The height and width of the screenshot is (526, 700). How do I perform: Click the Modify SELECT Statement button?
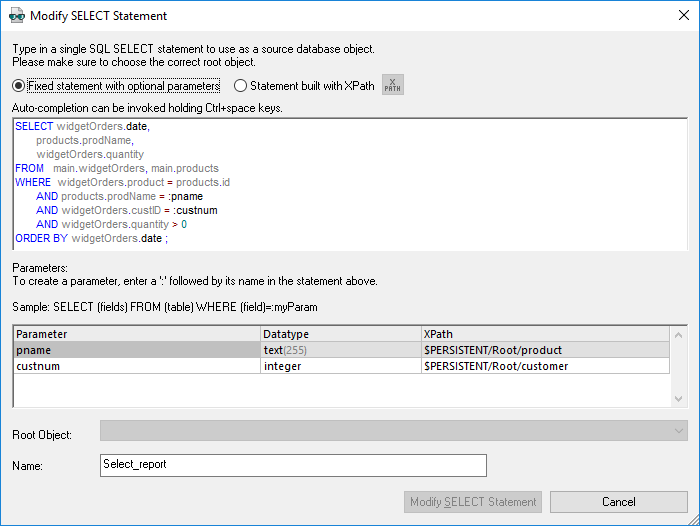pos(473,502)
